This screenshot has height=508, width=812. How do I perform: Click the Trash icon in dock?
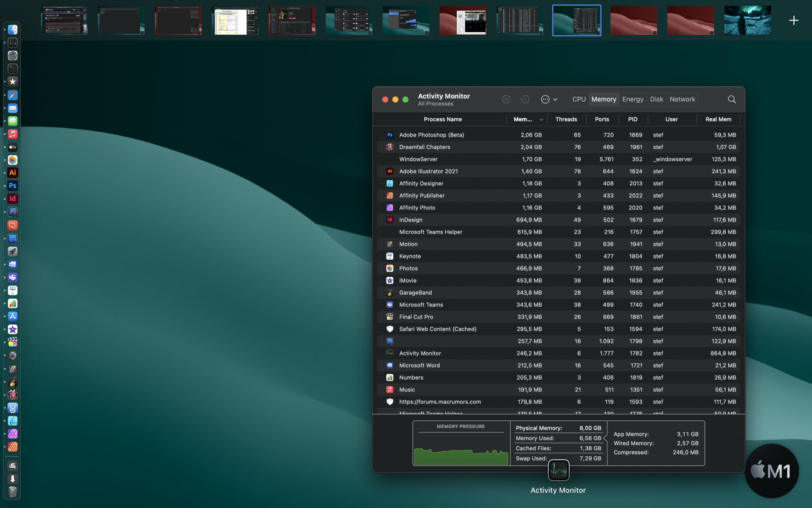tap(13, 492)
